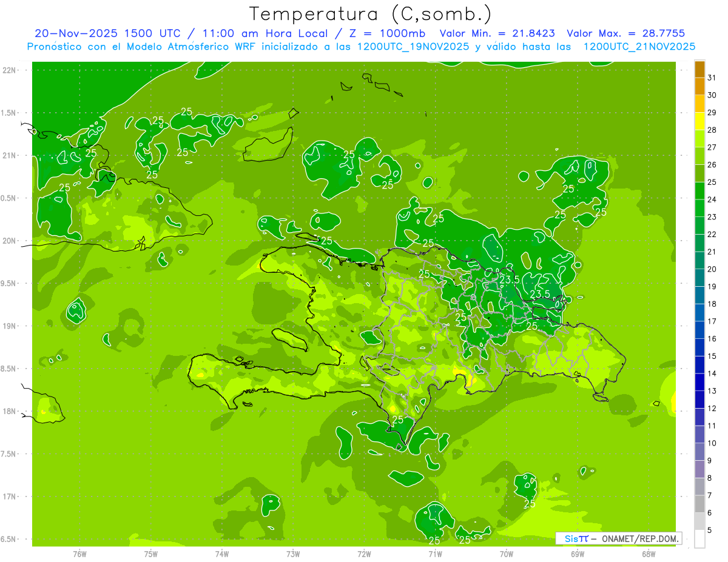Click the purple swatch between 9 and 10

699,452
